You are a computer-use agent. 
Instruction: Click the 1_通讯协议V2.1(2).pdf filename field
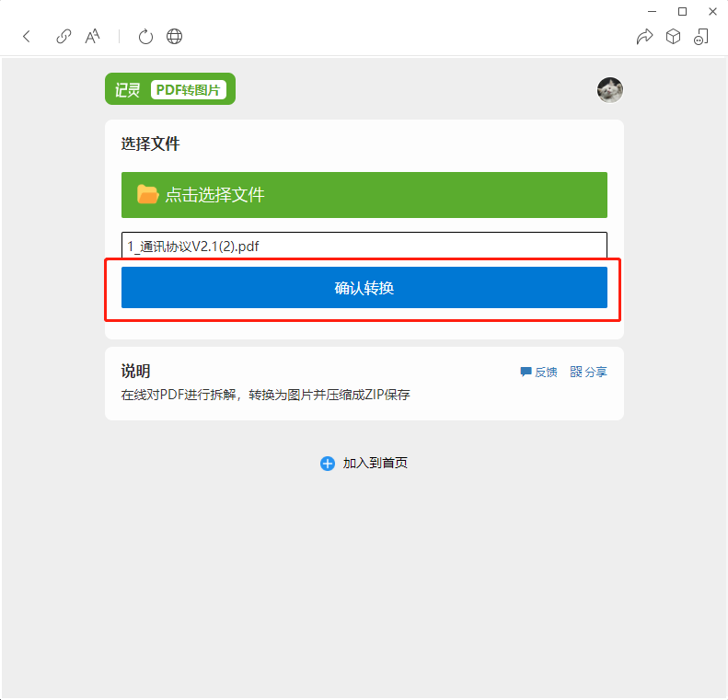(x=364, y=246)
